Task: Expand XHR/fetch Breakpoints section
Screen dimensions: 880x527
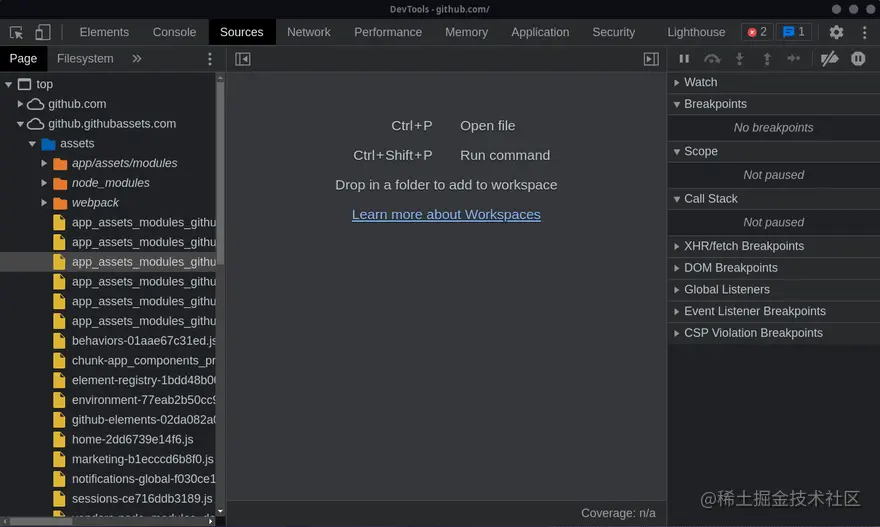Action: tap(773, 246)
